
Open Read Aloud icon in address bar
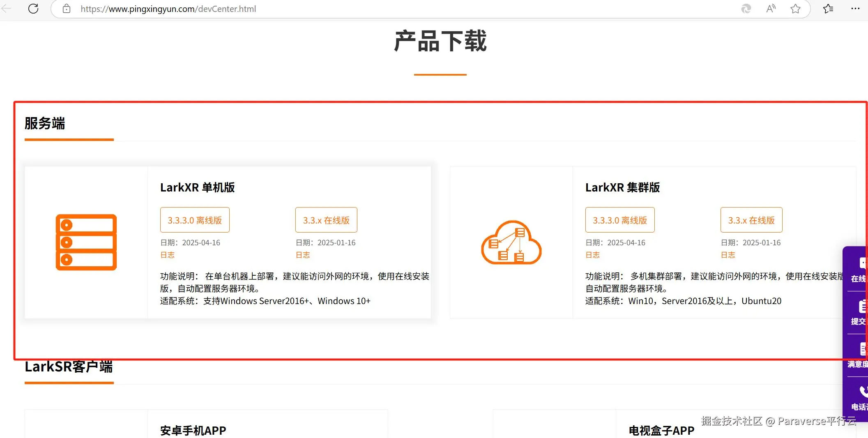(x=771, y=9)
